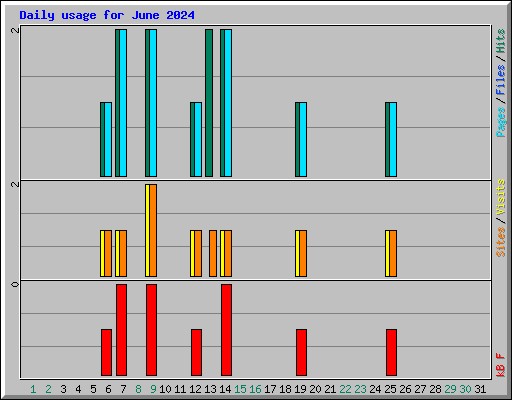Viewport: 512px width, 400px height.
Task: Click the orange sites bar for day 13
Action: (213, 253)
